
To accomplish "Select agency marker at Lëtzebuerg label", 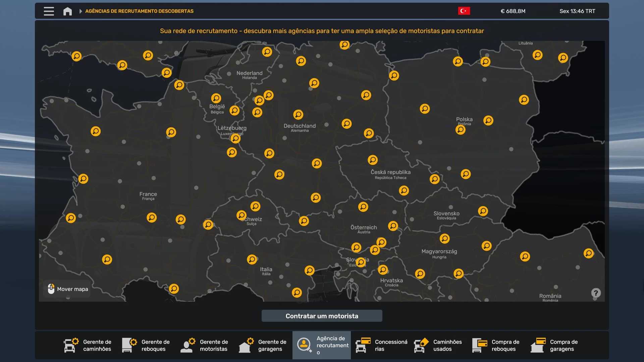I will click(x=235, y=138).
